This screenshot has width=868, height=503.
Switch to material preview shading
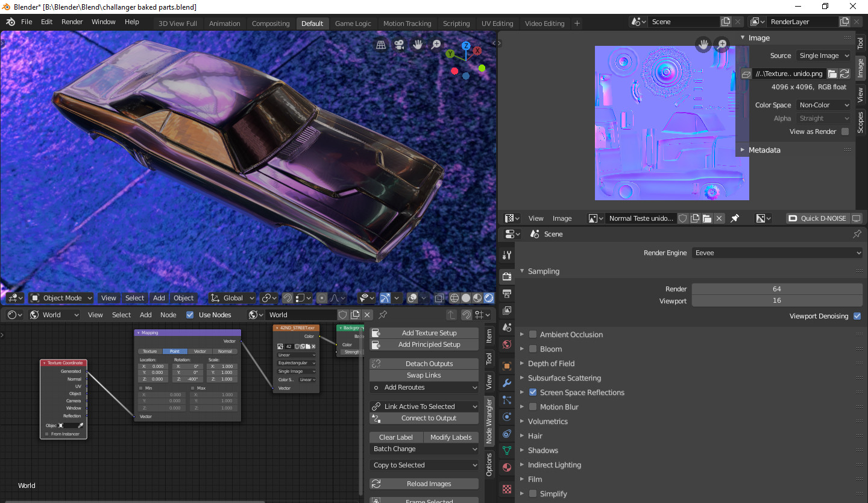(x=477, y=298)
